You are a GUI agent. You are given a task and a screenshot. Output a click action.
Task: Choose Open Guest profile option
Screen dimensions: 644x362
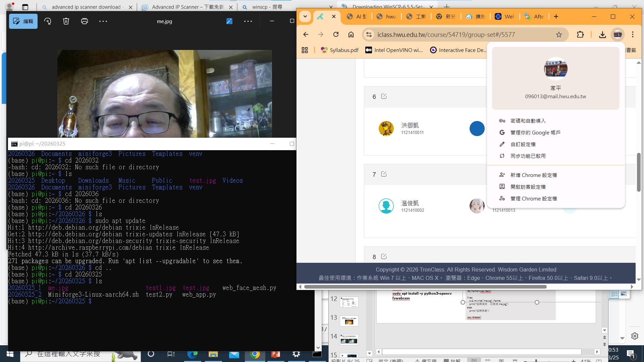[528, 187]
